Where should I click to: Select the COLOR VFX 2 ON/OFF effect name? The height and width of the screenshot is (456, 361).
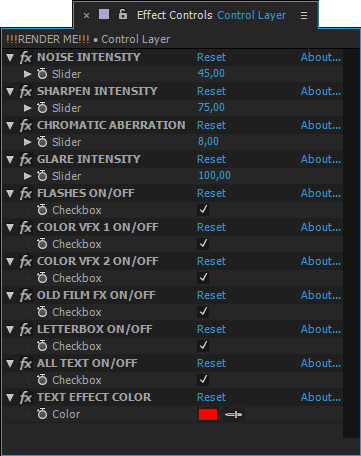tap(98, 261)
